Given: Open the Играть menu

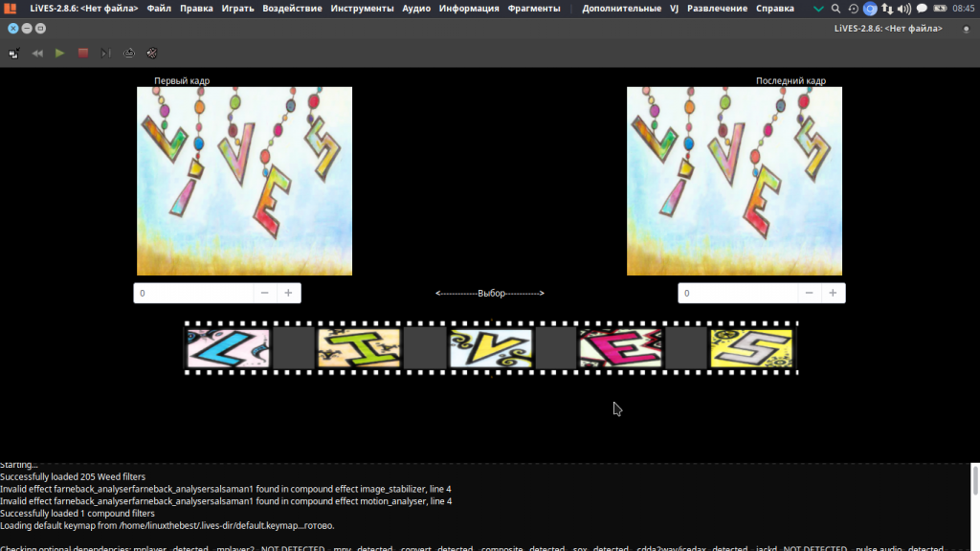Looking at the screenshot, I should (x=237, y=8).
